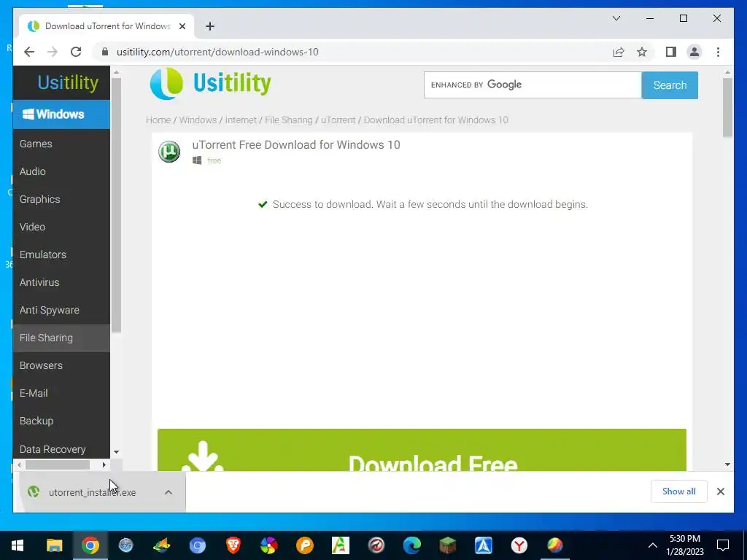Open the tab search dropdown arrow
747x560 pixels.
pos(616,18)
